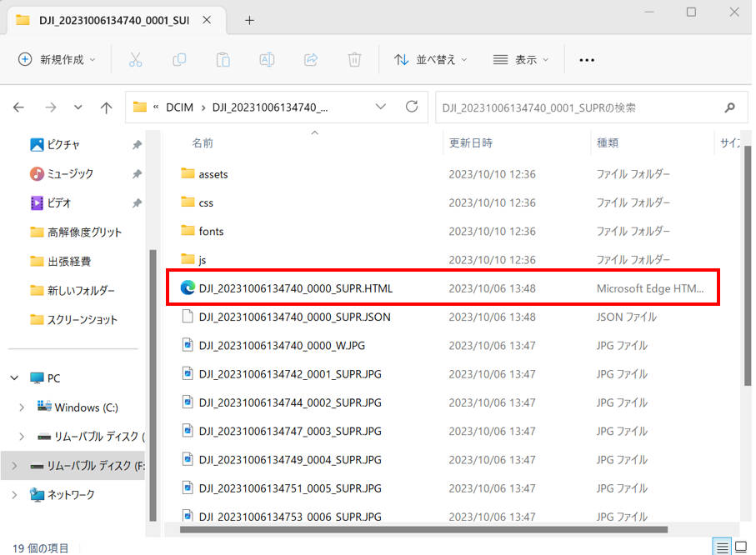Refresh the current folder view

(x=411, y=107)
